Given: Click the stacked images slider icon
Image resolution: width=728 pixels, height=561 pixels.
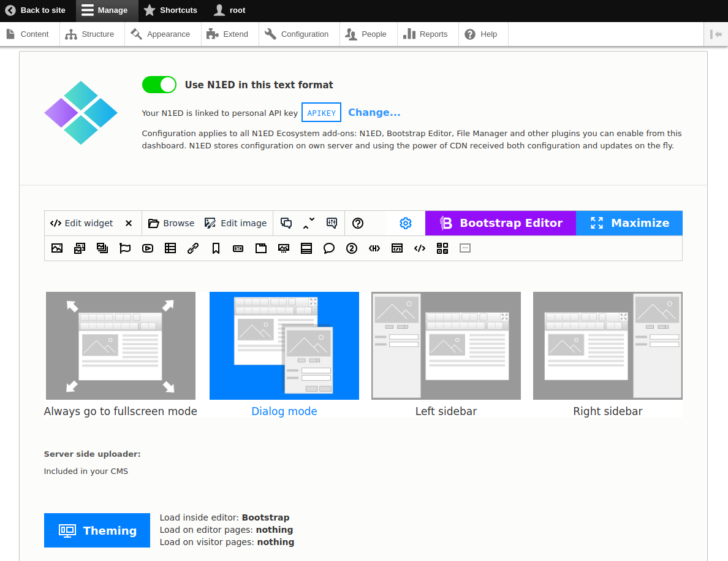Looking at the screenshot, I should pos(102,248).
